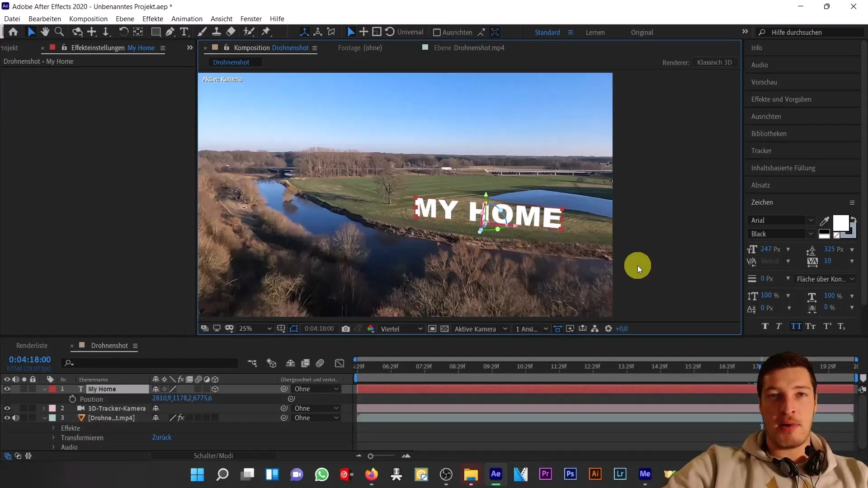This screenshot has height=488, width=868.
Task: Click the Drohnenshot breadcrumb in viewer
Action: click(231, 62)
